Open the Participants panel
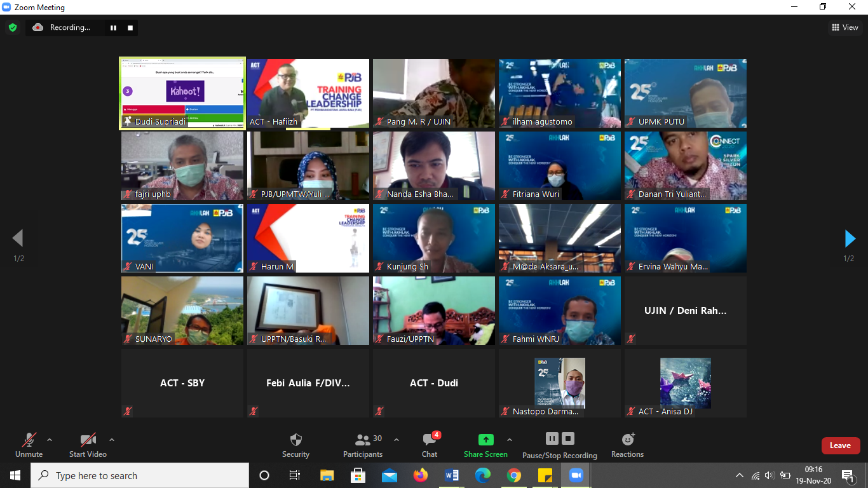868x488 pixels. tap(363, 445)
